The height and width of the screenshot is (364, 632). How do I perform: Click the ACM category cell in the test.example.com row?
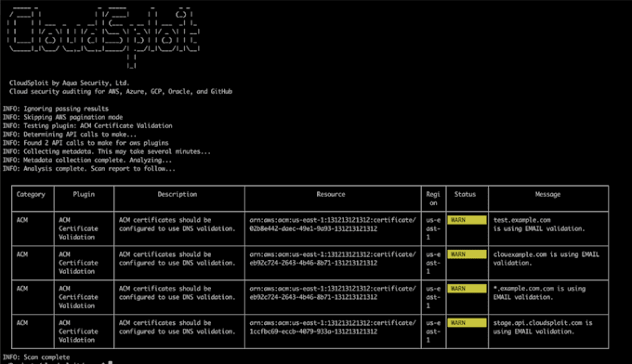tap(22, 220)
